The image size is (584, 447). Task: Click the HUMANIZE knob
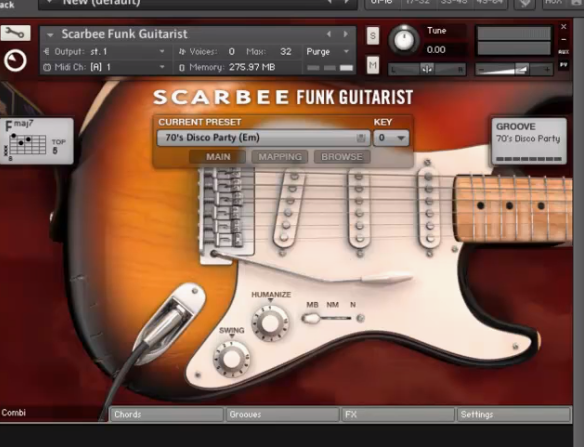tap(270, 323)
